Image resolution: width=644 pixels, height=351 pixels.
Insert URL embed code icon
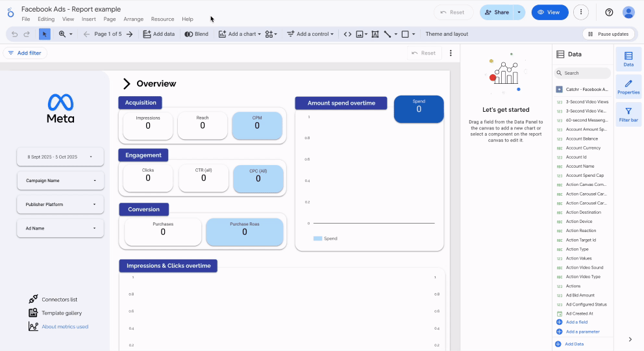coord(347,34)
